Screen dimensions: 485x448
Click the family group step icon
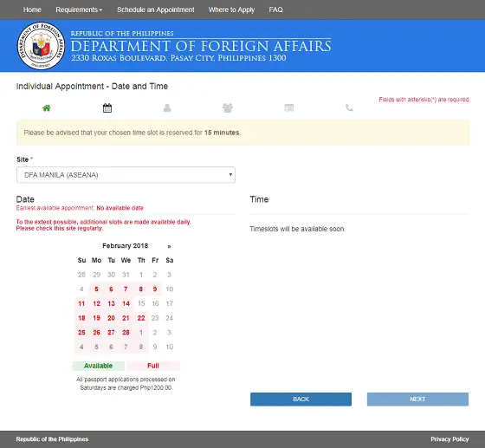click(x=227, y=108)
